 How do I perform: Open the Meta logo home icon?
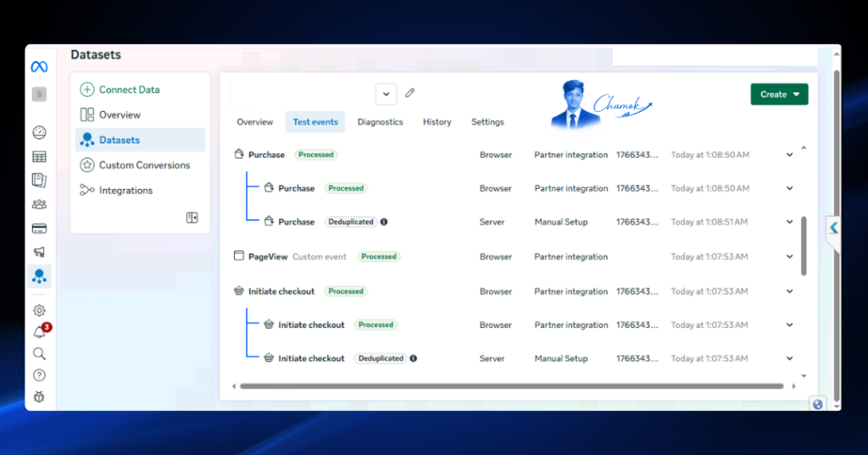click(x=39, y=67)
